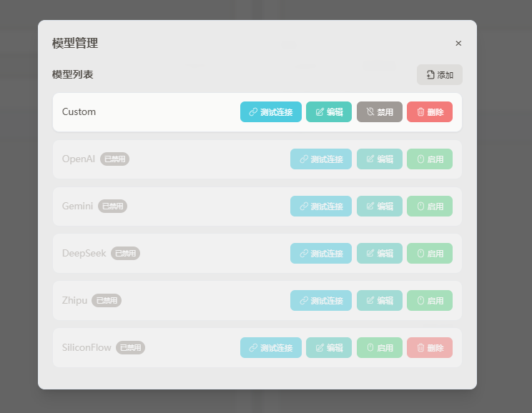Test connection for SiliconFlow model
Screen dimensions: 532x413
tap(271, 347)
